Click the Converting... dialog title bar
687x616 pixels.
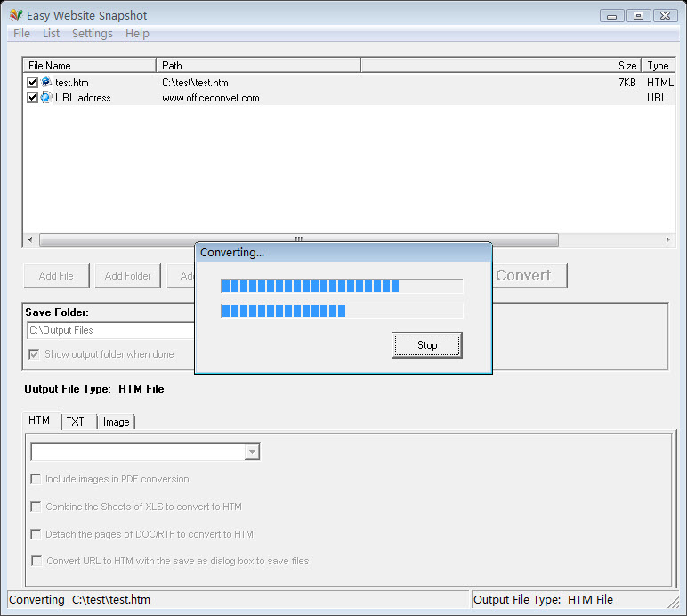[343, 252]
